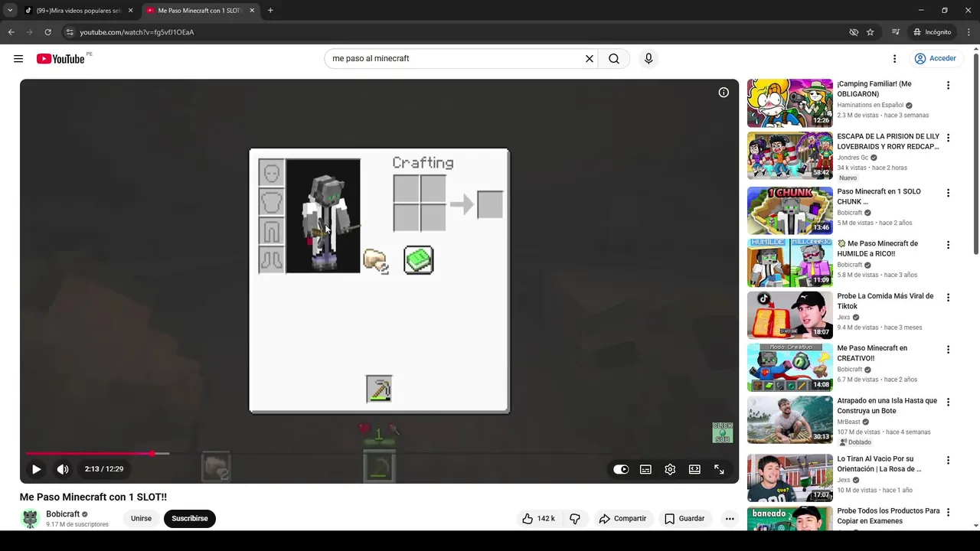Screen dimensions: 980x551
Task: Bookmark this page with the star icon
Action: click(x=871, y=32)
